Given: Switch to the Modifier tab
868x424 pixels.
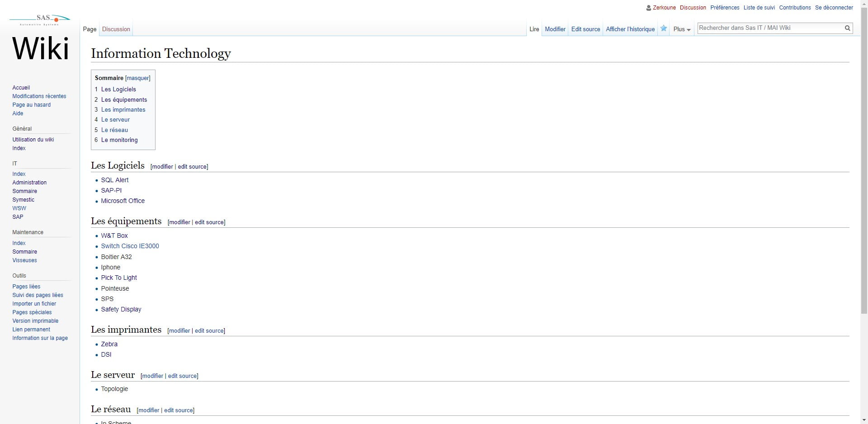Looking at the screenshot, I should (555, 29).
